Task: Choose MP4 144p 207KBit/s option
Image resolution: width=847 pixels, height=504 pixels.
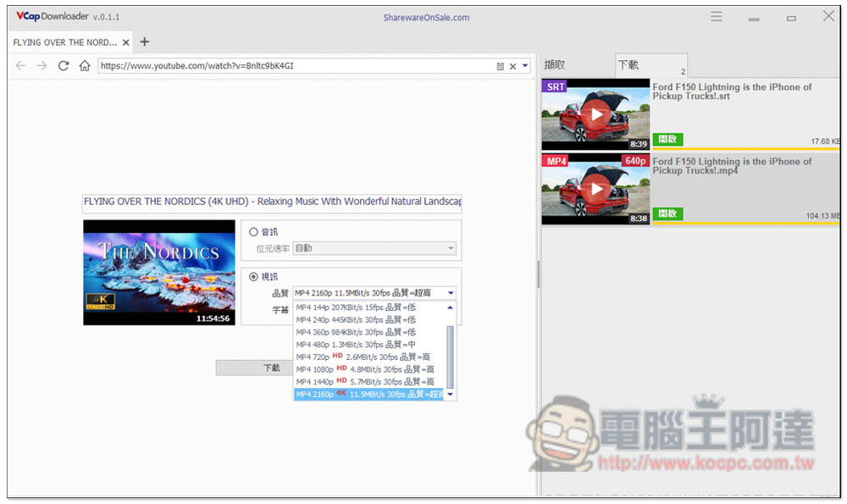Action: (x=370, y=307)
